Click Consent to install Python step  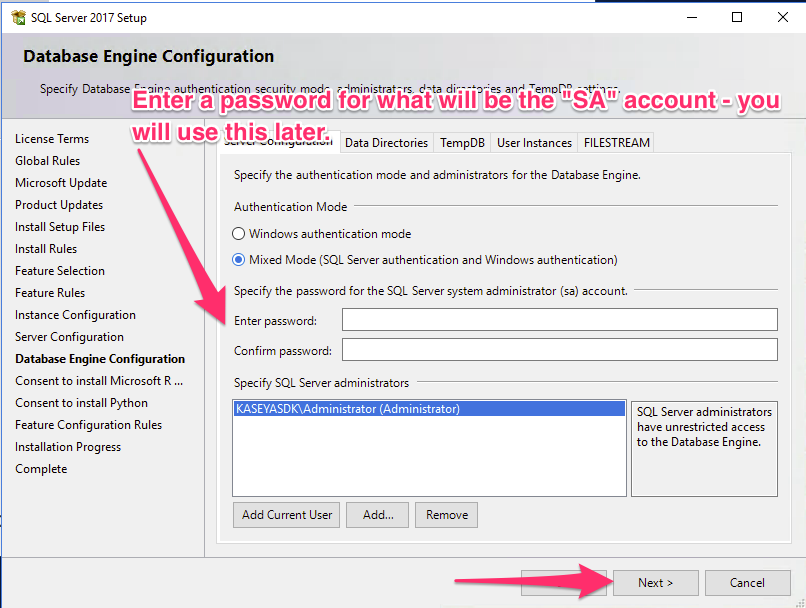[81, 403]
